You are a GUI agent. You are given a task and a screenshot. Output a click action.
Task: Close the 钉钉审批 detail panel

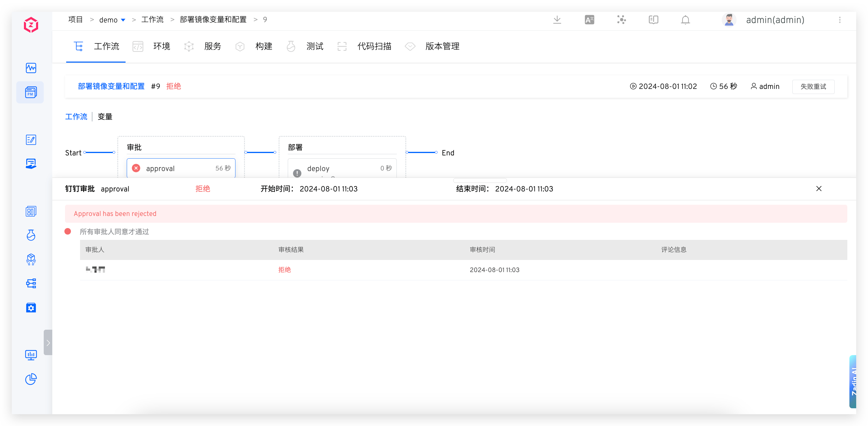click(819, 189)
